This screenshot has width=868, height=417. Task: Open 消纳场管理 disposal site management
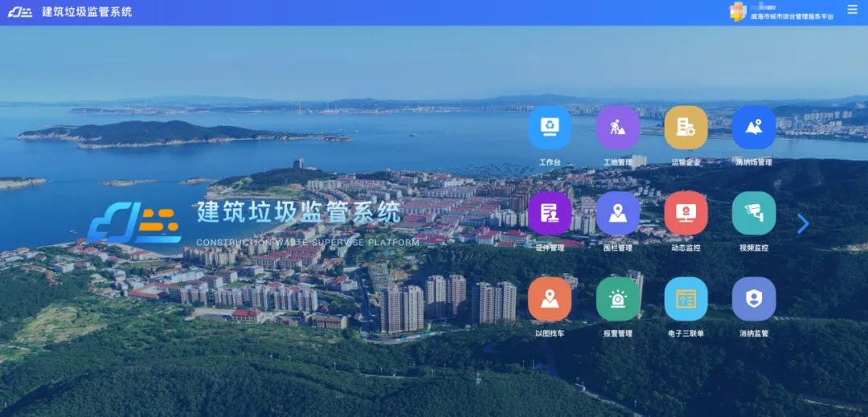click(x=753, y=128)
